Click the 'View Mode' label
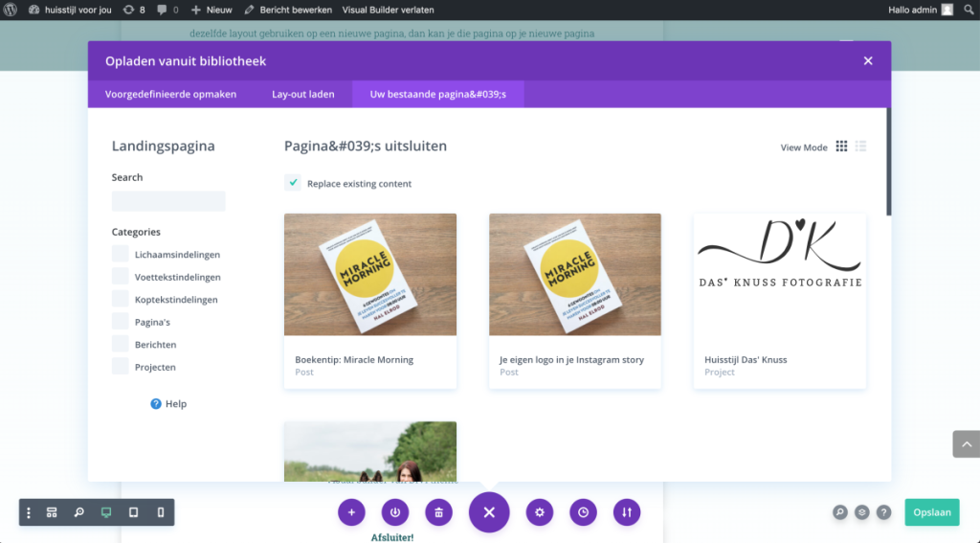 tap(804, 147)
